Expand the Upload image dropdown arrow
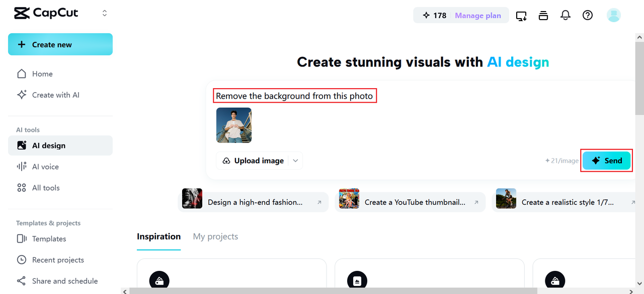644x294 pixels. 296,161
